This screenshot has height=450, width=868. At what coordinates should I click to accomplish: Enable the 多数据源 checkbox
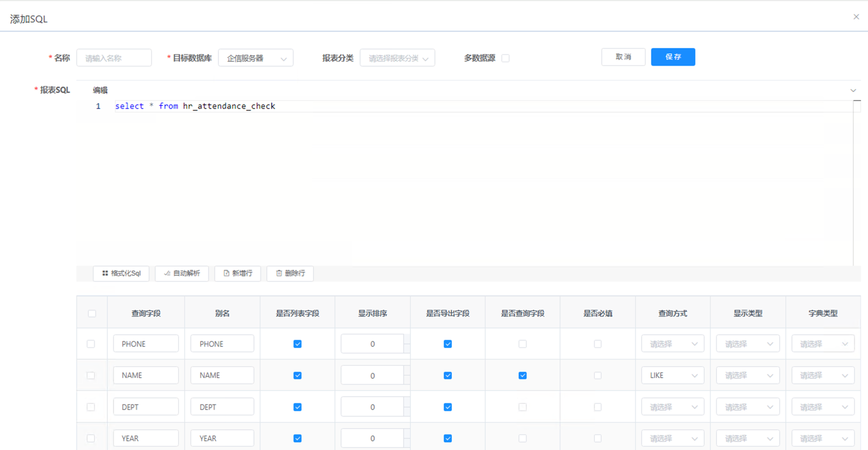[x=505, y=57]
